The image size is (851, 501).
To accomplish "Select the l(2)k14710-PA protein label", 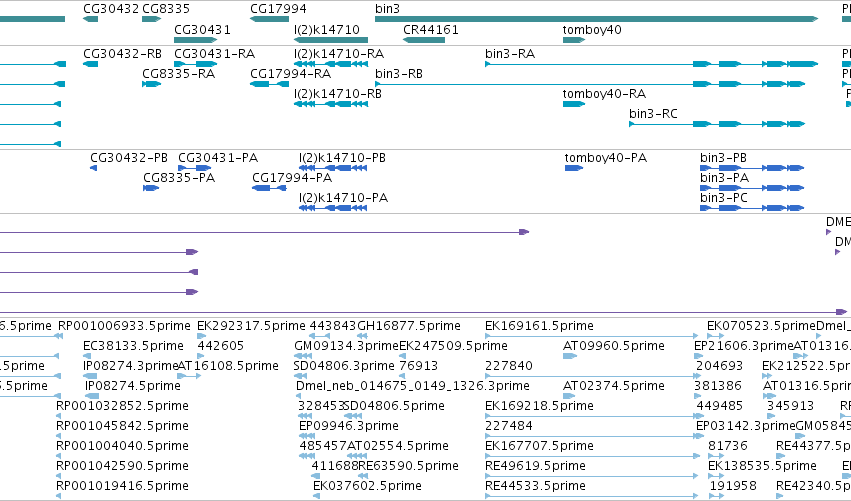I will [x=344, y=198].
